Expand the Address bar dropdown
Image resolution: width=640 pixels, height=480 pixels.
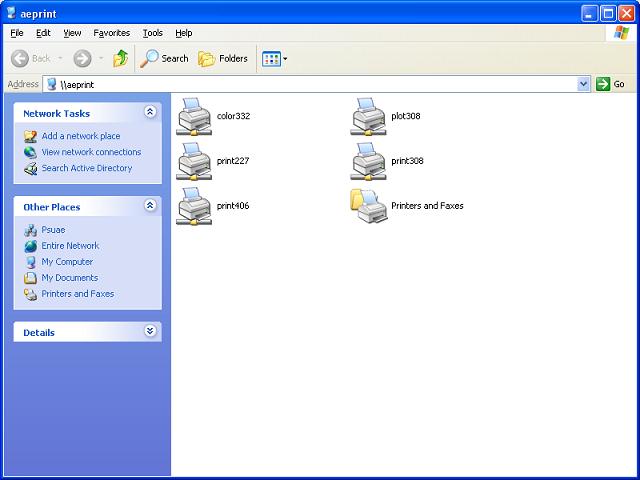pyautogui.click(x=584, y=84)
